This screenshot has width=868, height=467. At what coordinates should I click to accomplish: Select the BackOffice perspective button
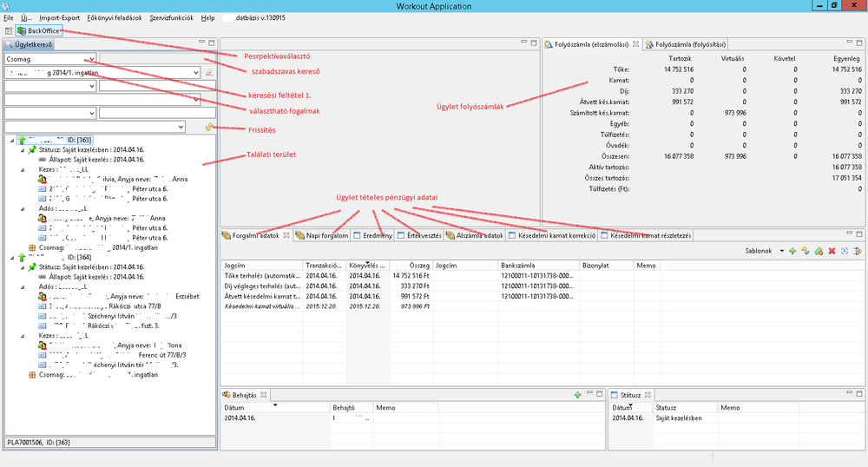[39, 31]
